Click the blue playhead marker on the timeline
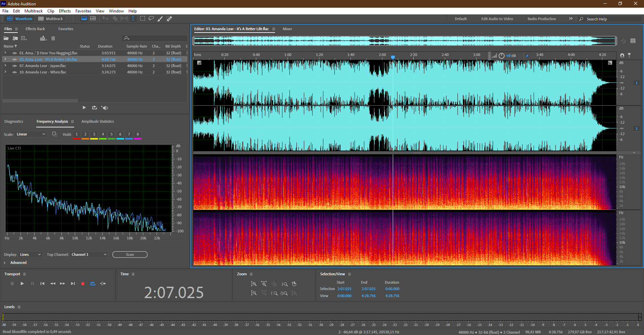 click(x=393, y=57)
